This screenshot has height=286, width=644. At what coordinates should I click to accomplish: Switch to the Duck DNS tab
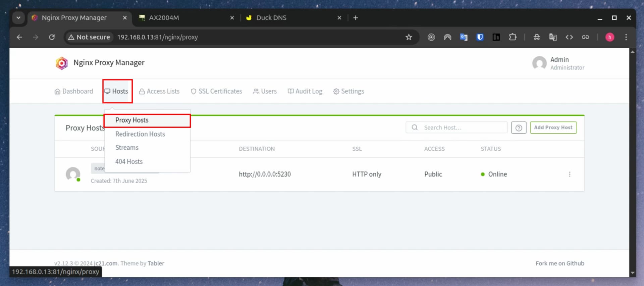(x=271, y=18)
